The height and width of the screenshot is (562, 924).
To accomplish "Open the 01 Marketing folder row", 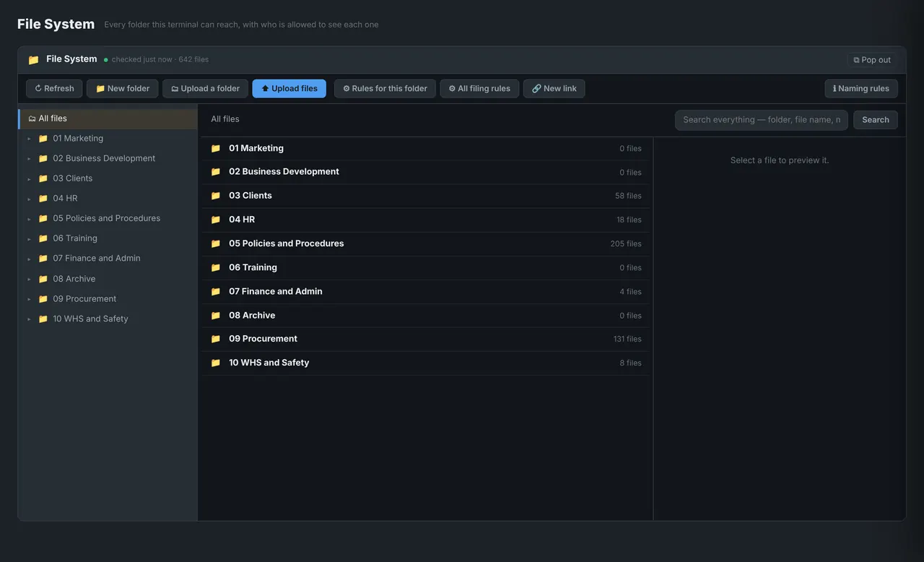I will click(426, 148).
